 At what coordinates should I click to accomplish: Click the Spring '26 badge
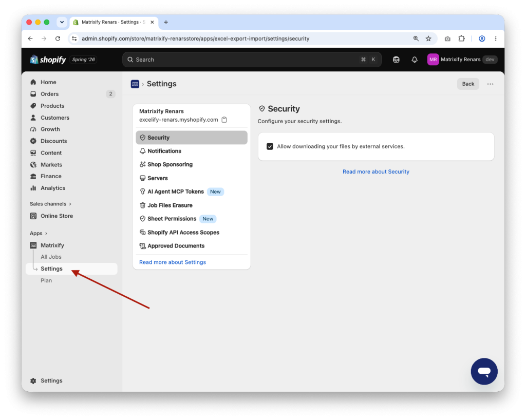point(84,60)
